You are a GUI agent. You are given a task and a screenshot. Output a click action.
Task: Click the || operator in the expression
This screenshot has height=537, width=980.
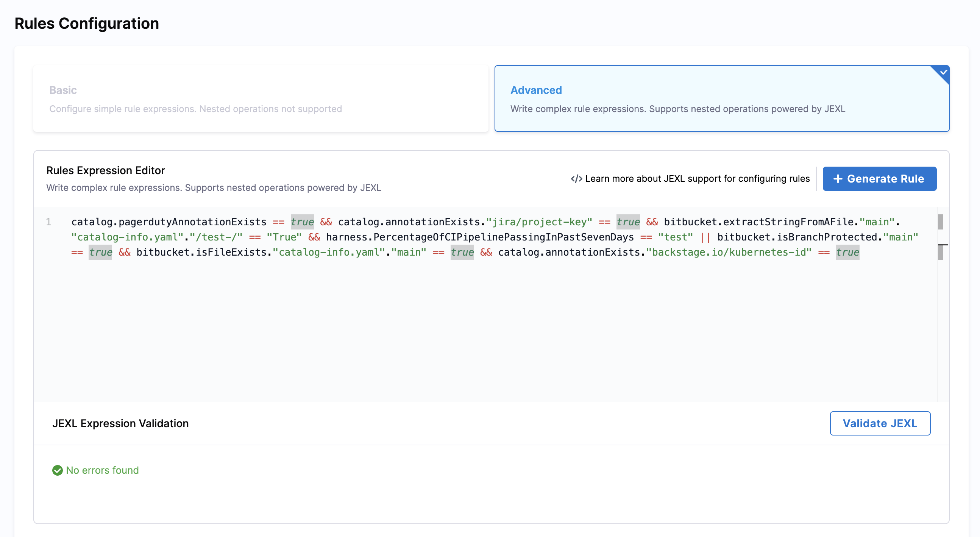tap(705, 237)
